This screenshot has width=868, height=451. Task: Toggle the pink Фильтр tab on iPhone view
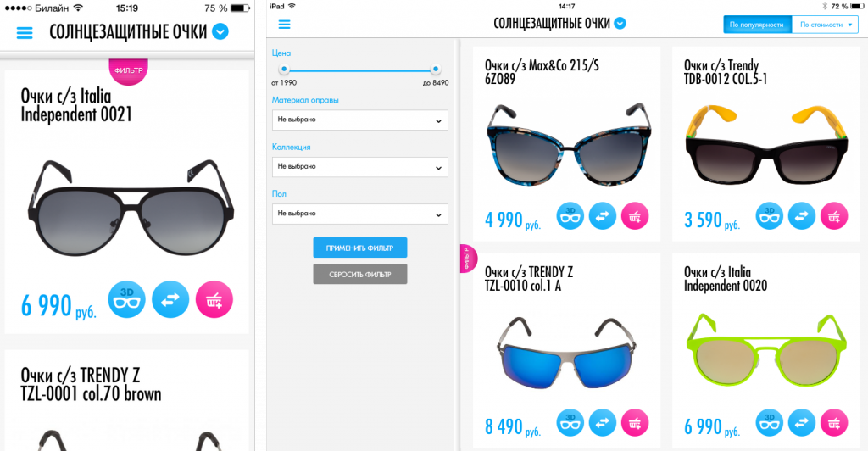coord(129,71)
